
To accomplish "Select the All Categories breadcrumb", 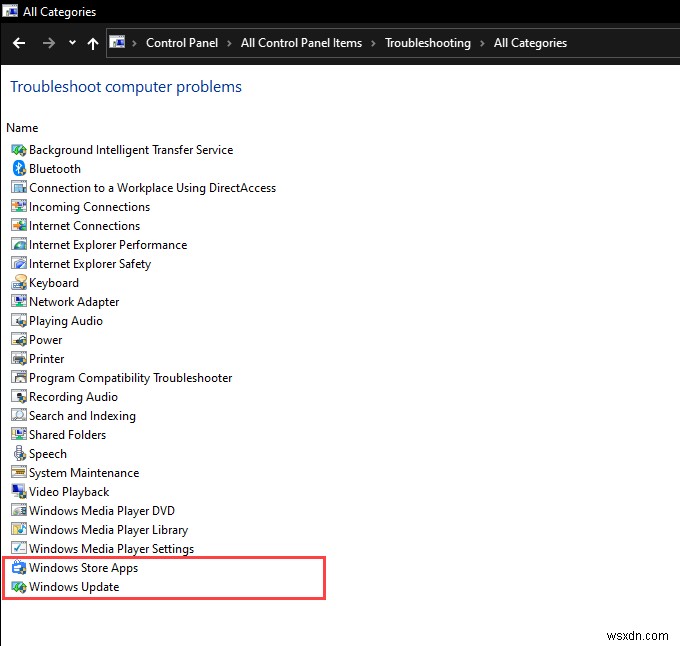I will [530, 43].
